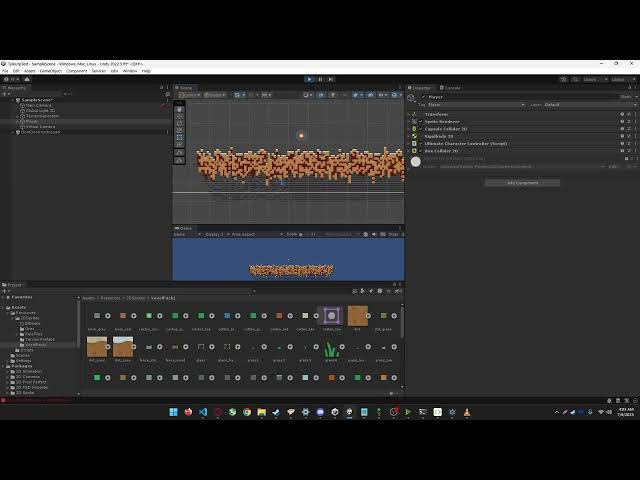This screenshot has height=480, width=640.
Task: Open the Firefox browser from the taskbar
Action: pos(187,412)
